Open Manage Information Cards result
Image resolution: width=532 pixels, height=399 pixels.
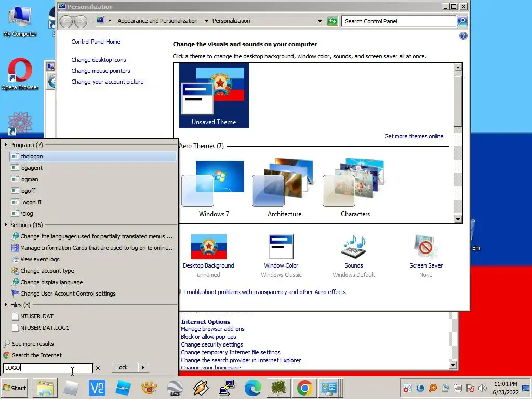[94, 248]
